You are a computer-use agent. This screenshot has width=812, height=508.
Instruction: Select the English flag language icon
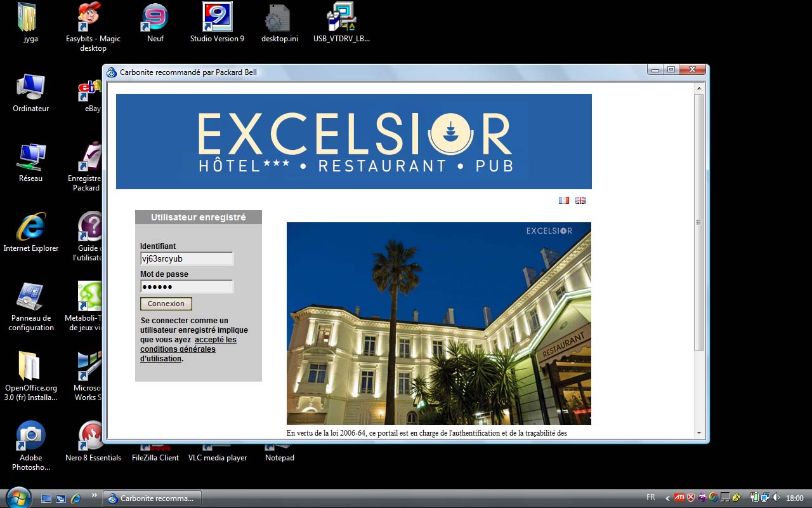coord(580,200)
